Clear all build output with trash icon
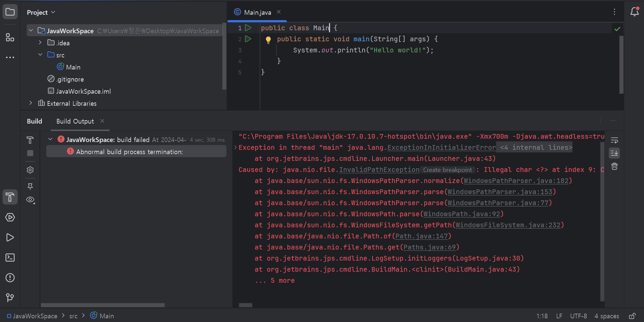 [x=614, y=166]
